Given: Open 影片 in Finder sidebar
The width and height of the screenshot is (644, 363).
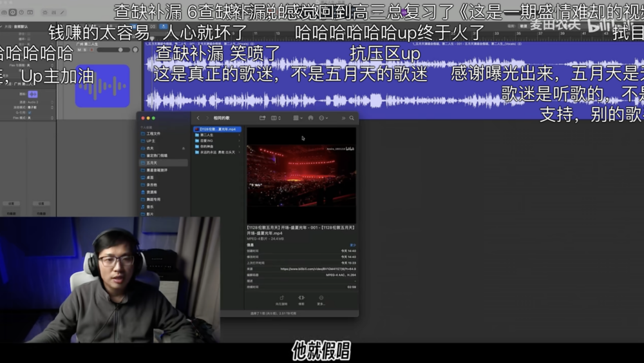Looking at the screenshot, I should click(x=164, y=214).
